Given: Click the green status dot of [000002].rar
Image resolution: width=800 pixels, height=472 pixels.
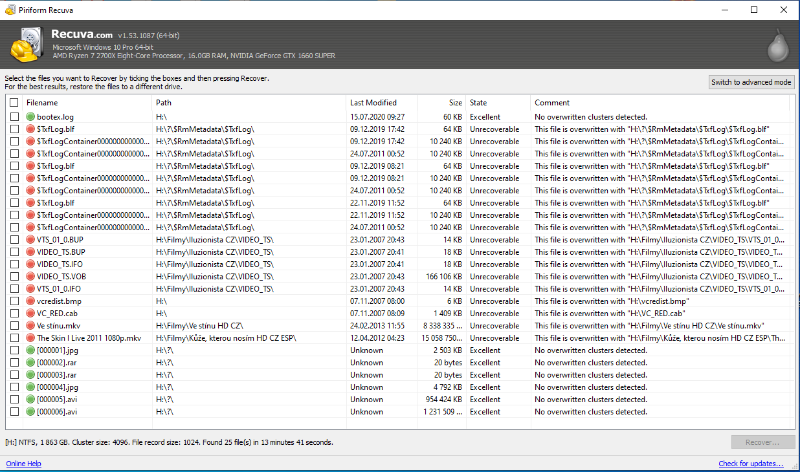Looking at the screenshot, I should (31, 362).
